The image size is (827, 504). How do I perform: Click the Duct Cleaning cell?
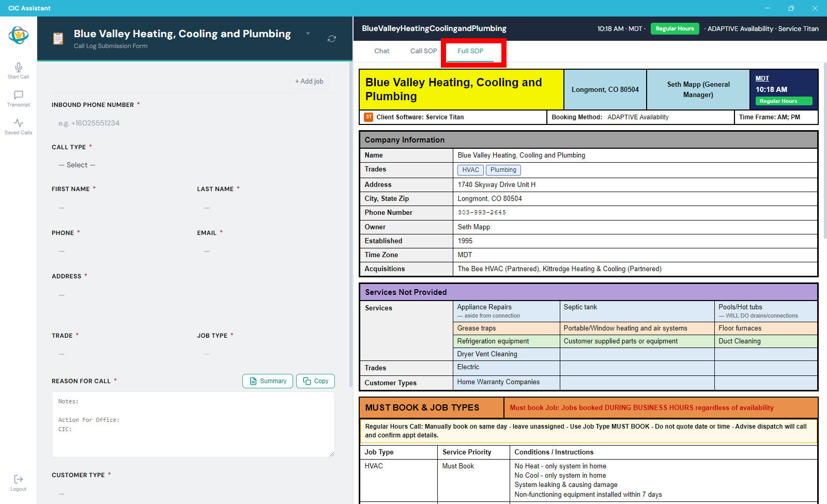click(x=765, y=341)
